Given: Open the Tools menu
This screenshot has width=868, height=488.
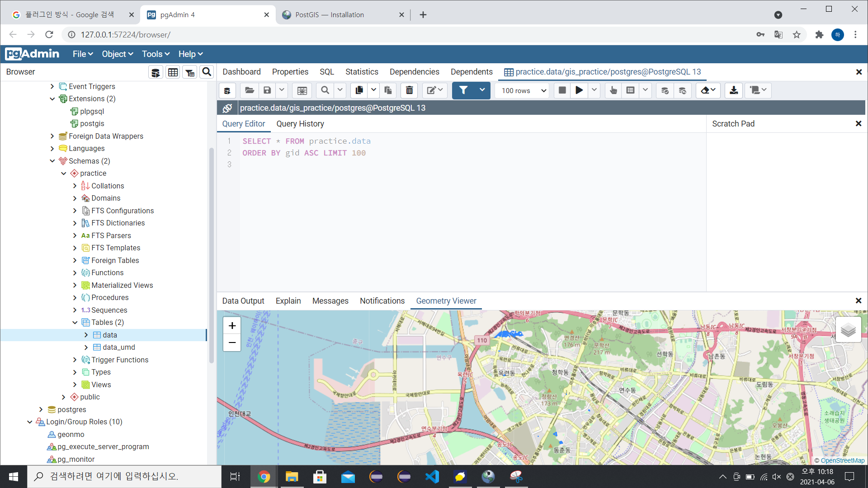Looking at the screenshot, I should (156, 54).
